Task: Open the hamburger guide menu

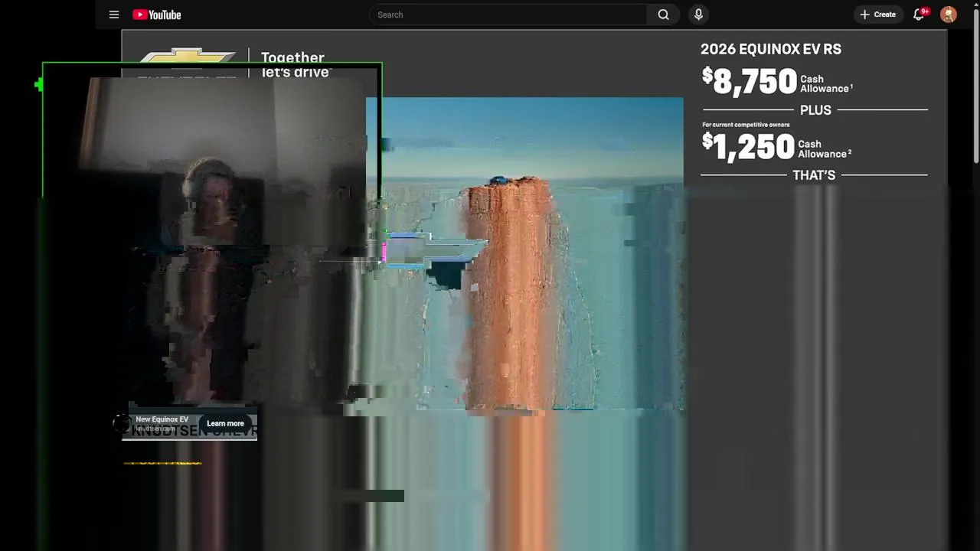Action: pos(114,15)
